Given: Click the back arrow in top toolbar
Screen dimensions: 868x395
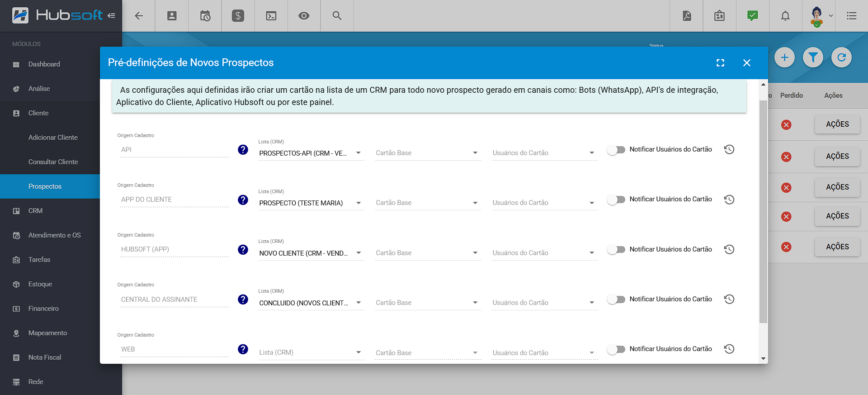Looking at the screenshot, I should 139,16.
